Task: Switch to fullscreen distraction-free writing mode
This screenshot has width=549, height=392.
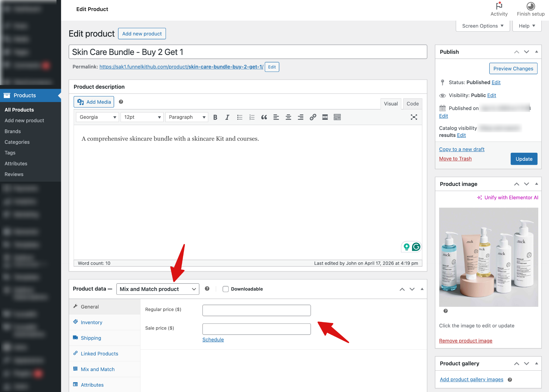Action: (x=414, y=117)
